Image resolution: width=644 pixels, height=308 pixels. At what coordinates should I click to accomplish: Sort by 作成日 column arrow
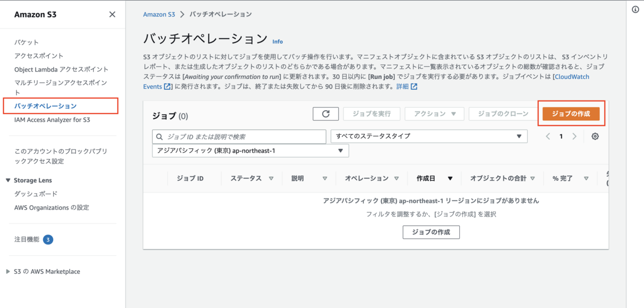click(x=450, y=178)
